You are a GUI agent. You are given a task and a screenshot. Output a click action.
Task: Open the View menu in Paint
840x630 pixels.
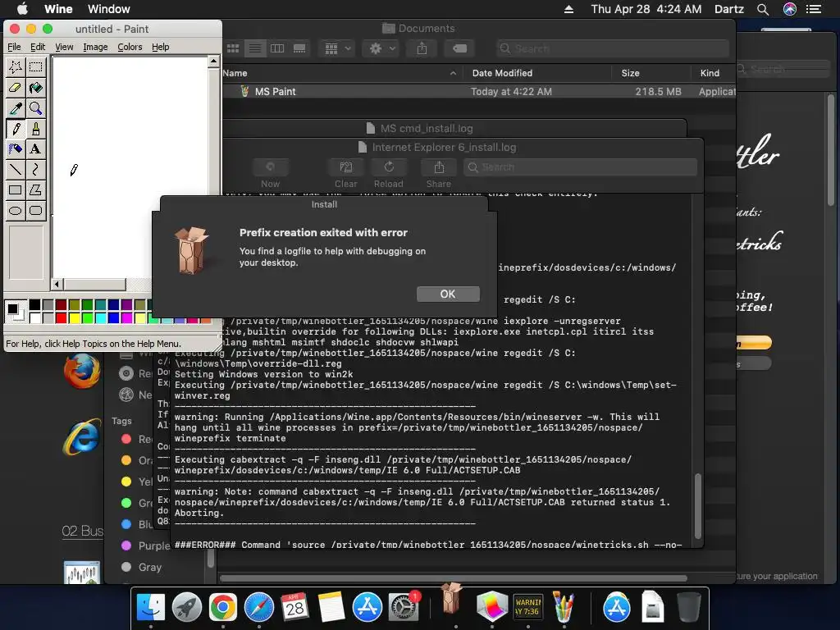(64, 47)
